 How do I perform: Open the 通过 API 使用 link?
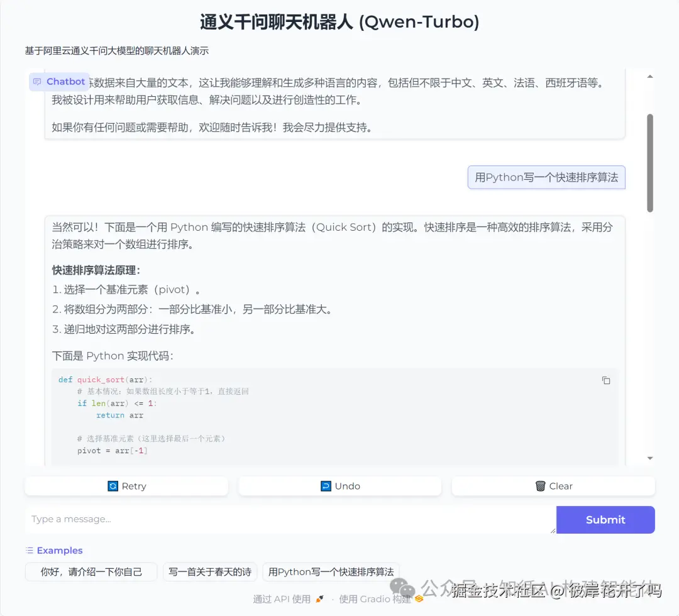[x=288, y=599]
